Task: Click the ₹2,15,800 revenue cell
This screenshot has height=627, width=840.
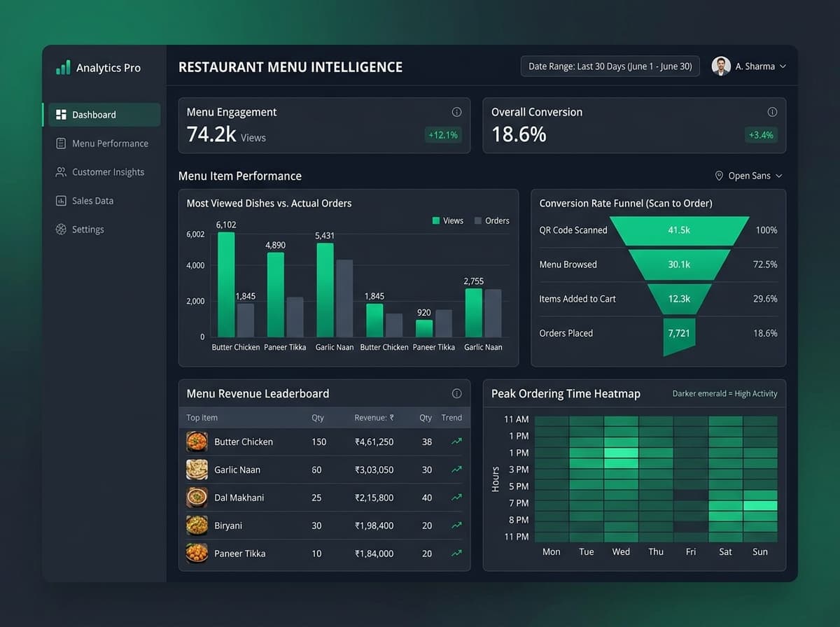Action: point(374,498)
